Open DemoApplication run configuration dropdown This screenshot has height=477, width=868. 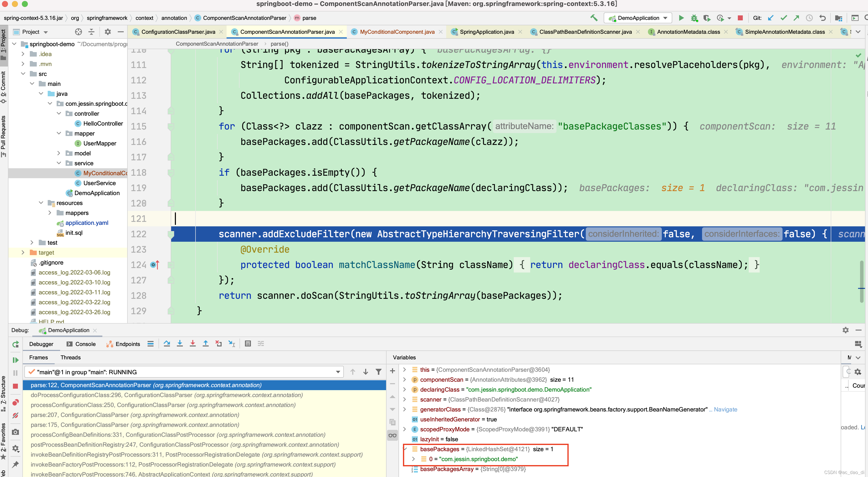coord(638,18)
